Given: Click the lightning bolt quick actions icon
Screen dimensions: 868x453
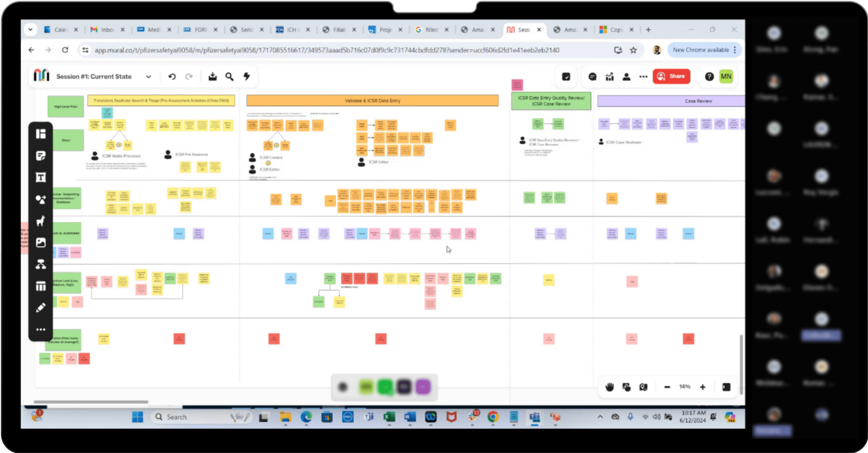Looking at the screenshot, I should point(247,77).
